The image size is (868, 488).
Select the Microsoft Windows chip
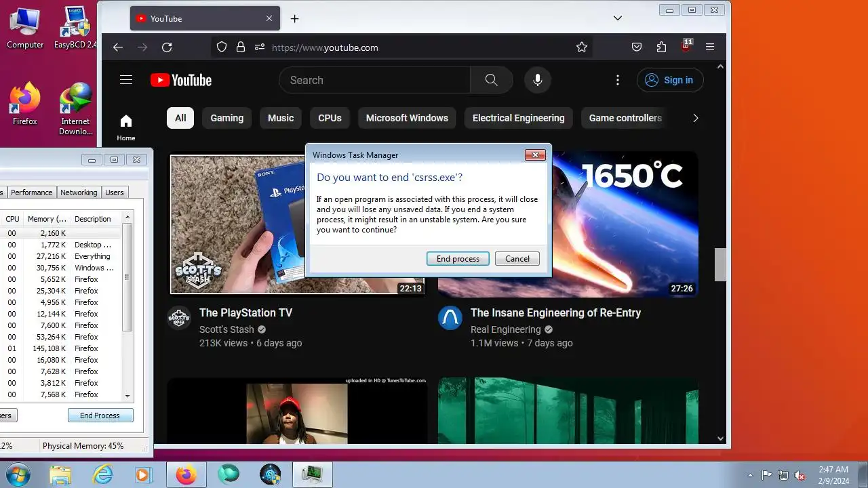[407, 118]
